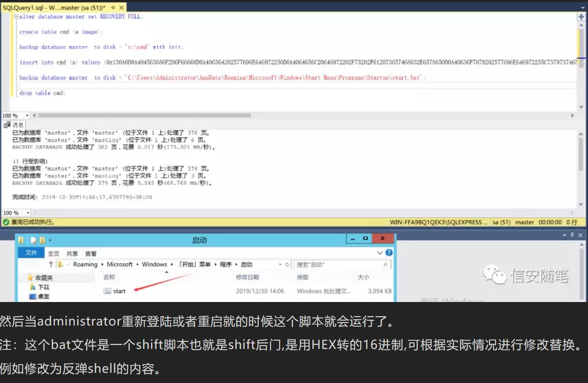Image resolution: width=588 pixels, height=383 pixels.
Task: Open the lower-right panel window position dropdown
Action: coord(565,235)
